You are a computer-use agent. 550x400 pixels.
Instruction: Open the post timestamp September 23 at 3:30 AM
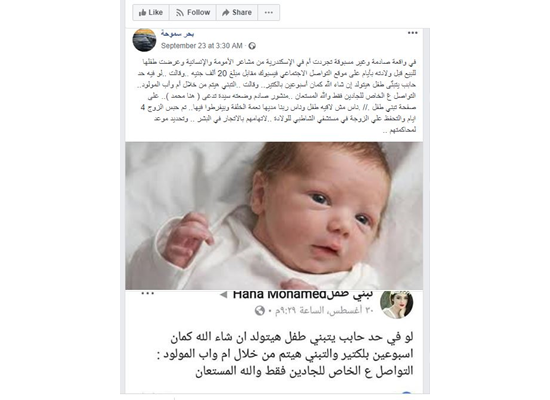click(202, 46)
